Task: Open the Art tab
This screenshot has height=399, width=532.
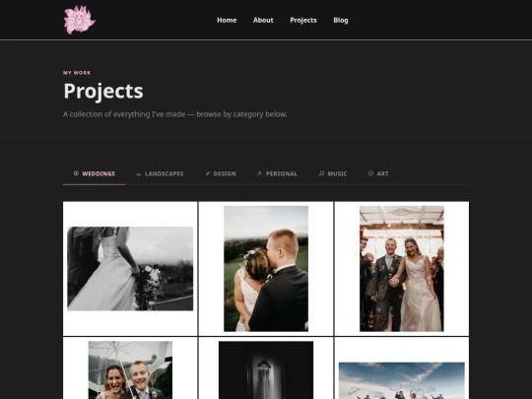Action: click(x=378, y=173)
